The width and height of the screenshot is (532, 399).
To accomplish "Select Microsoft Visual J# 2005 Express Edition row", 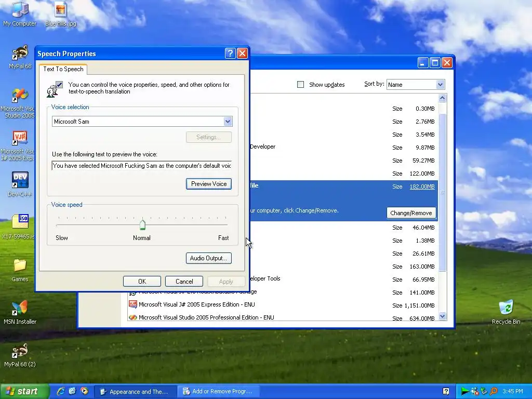I will coord(283,304).
